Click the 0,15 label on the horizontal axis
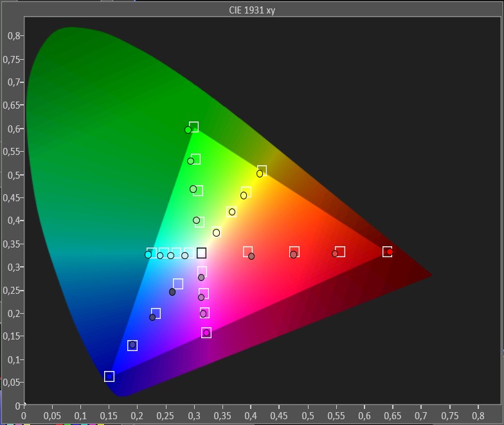 tap(109, 415)
